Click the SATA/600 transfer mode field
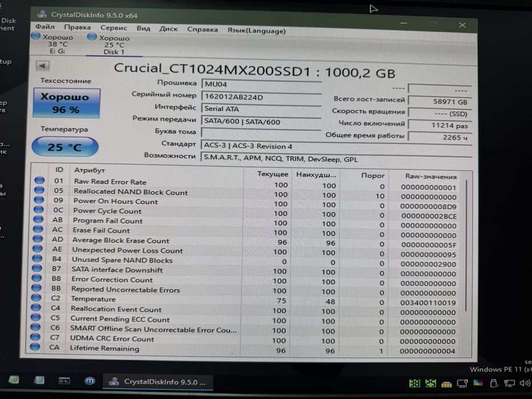The width and height of the screenshot is (532, 399). (261, 122)
